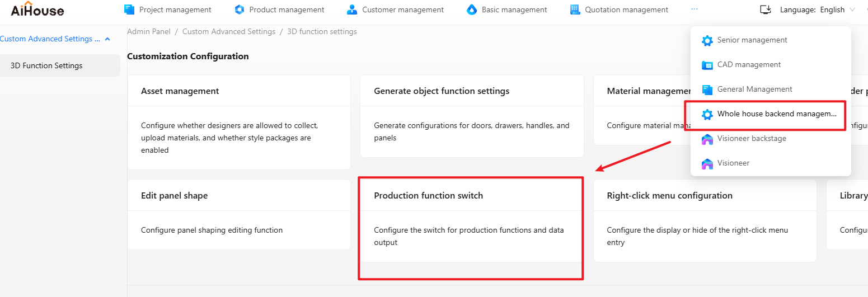Click the download-to-desktop icon beside Language

(765, 10)
